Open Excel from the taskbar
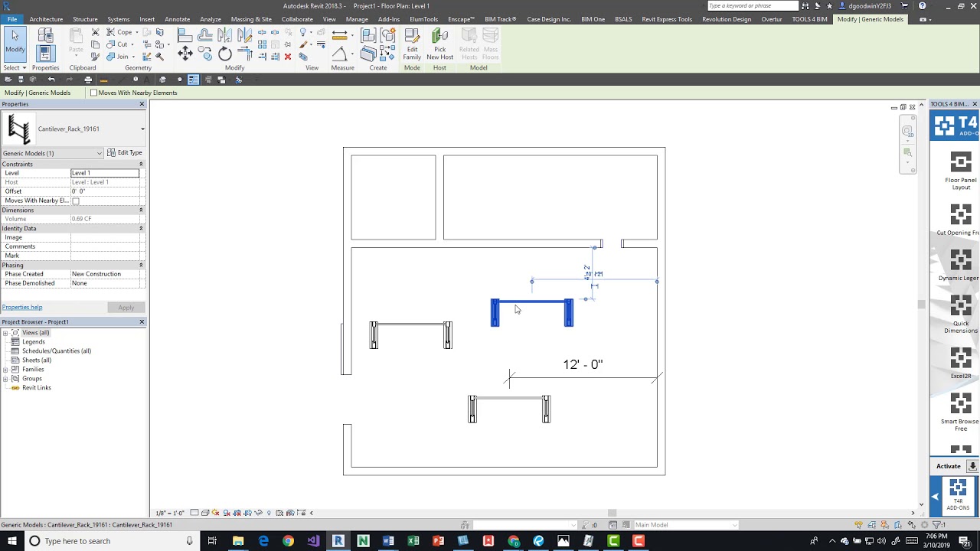Screen dimensions: 980x551 413,541
